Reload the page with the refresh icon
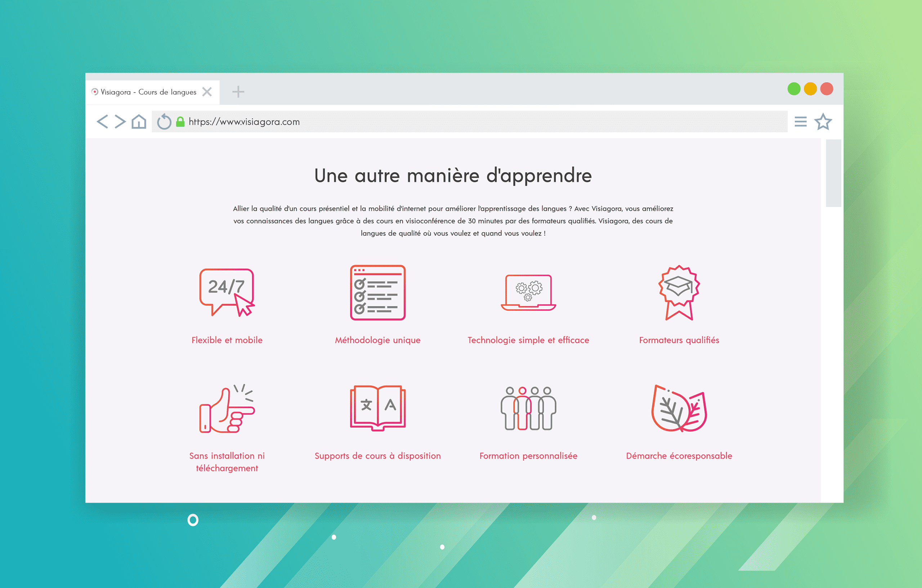Image resolution: width=922 pixels, height=588 pixels. tap(164, 122)
